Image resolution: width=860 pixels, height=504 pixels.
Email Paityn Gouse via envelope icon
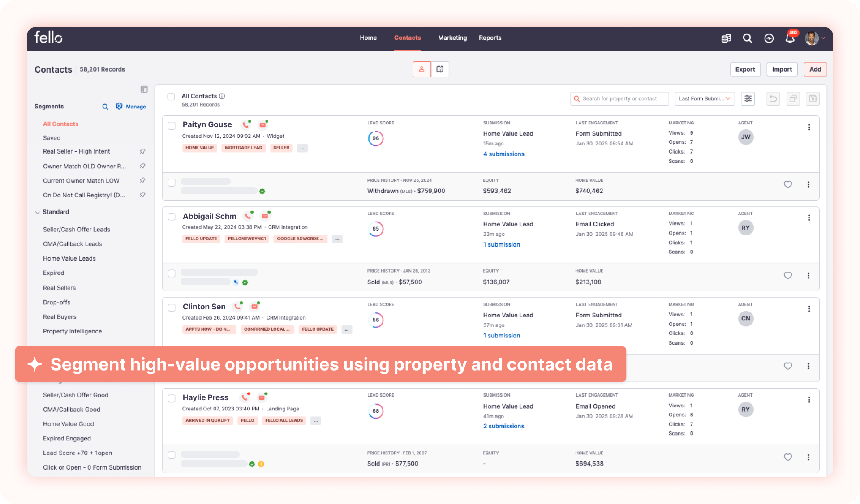(262, 124)
